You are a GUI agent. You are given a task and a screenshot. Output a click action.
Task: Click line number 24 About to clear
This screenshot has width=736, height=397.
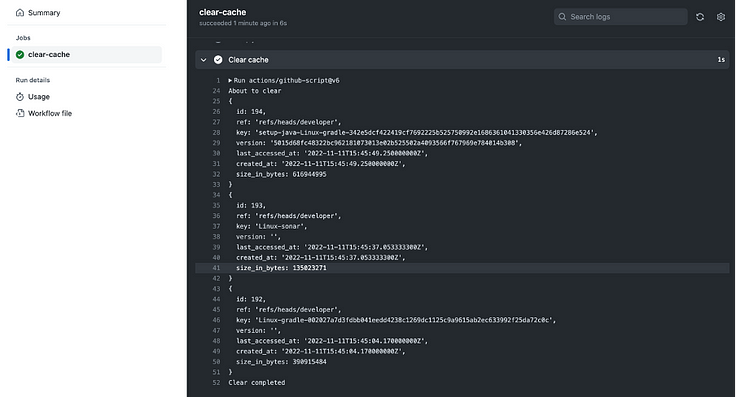point(216,91)
